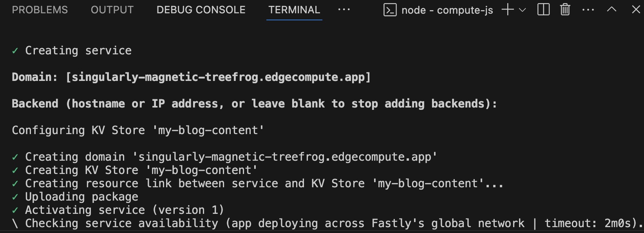The width and height of the screenshot is (644, 233).
Task: Switch to the OUTPUT tab
Action: click(x=112, y=10)
